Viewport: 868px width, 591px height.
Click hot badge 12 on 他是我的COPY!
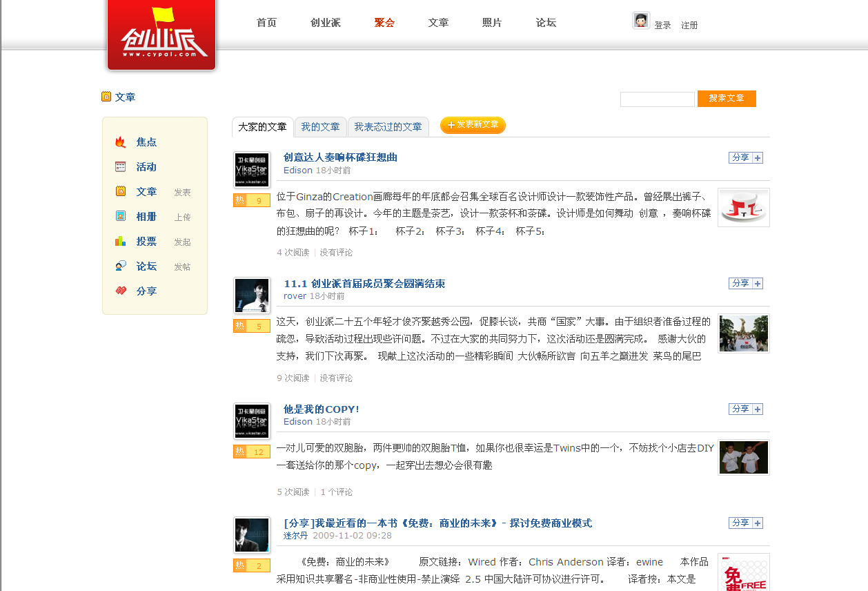tap(252, 452)
